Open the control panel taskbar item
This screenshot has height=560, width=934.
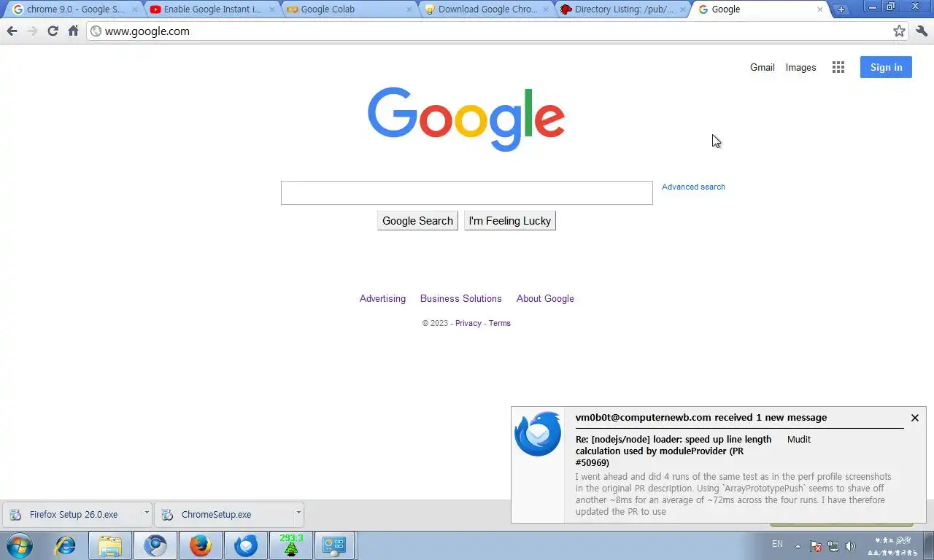pyautogui.click(x=334, y=545)
